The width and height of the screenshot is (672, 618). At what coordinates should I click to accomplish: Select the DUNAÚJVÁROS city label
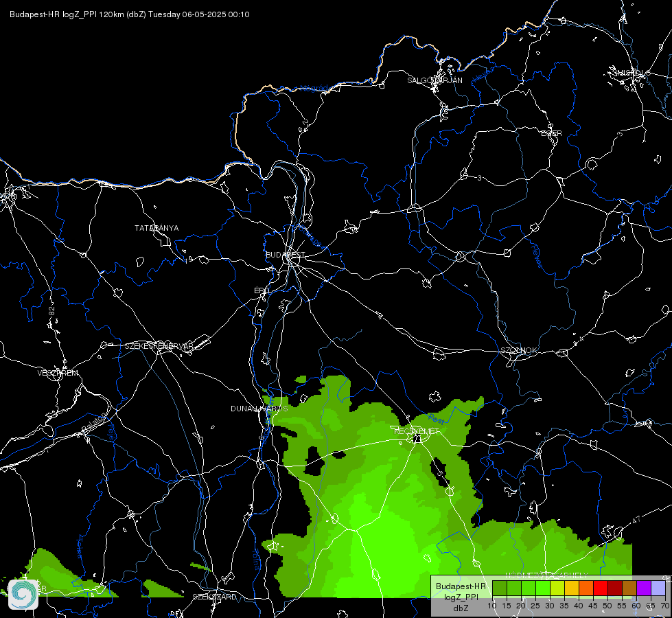[x=259, y=409]
